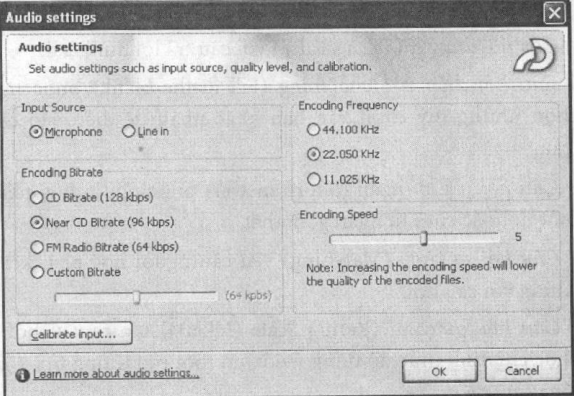Click the Encoding Speed value 5
Screen dimensions: 574x396
coord(518,237)
